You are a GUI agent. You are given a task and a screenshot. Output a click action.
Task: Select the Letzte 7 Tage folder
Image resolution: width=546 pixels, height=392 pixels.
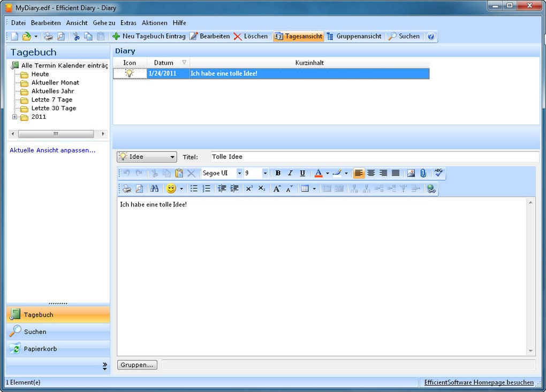click(52, 99)
